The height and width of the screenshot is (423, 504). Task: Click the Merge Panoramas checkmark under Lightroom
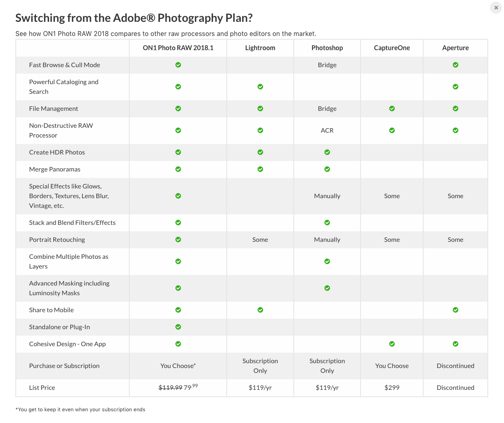pos(260,169)
